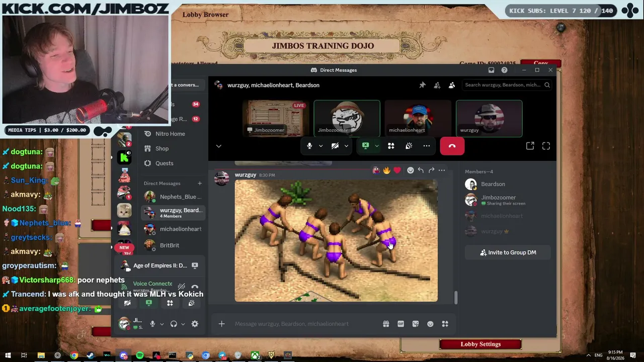Stop screen sharing in the call bar
This screenshot has height=362, width=644.
click(366, 146)
